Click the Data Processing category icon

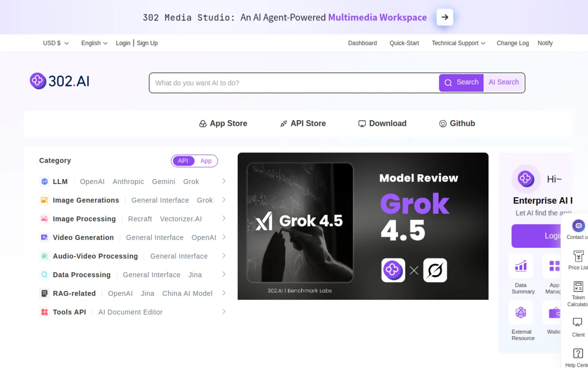45,275
